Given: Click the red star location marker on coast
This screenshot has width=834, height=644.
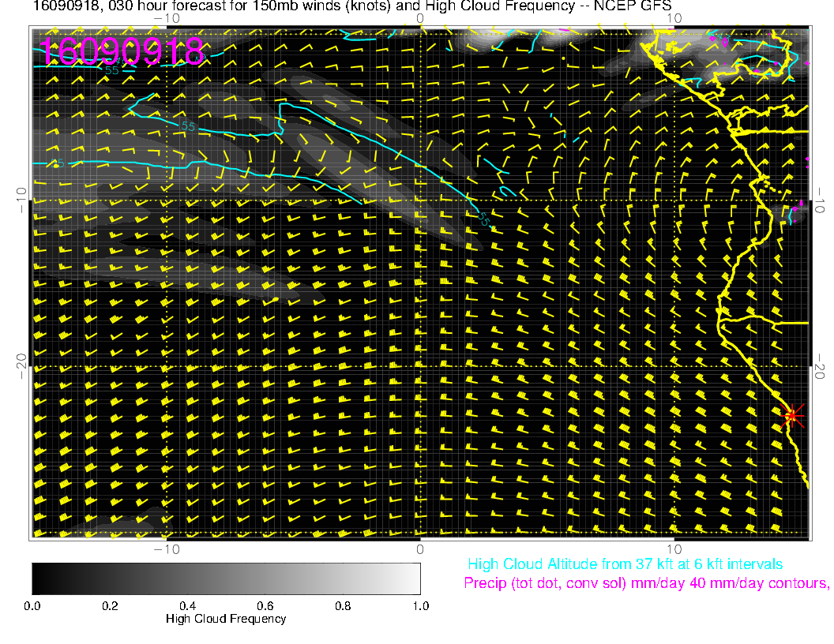Looking at the screenshot, I should pyautogui.click(x=791, y=415).
